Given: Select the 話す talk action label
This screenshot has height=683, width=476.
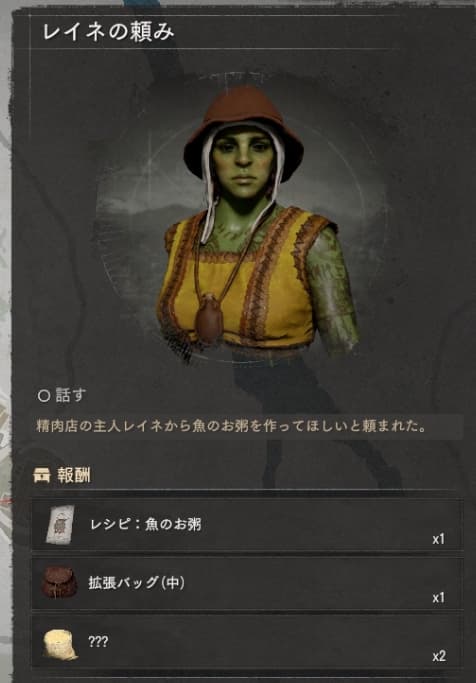Looking at the screenshot, I should (x=71, y=395).
